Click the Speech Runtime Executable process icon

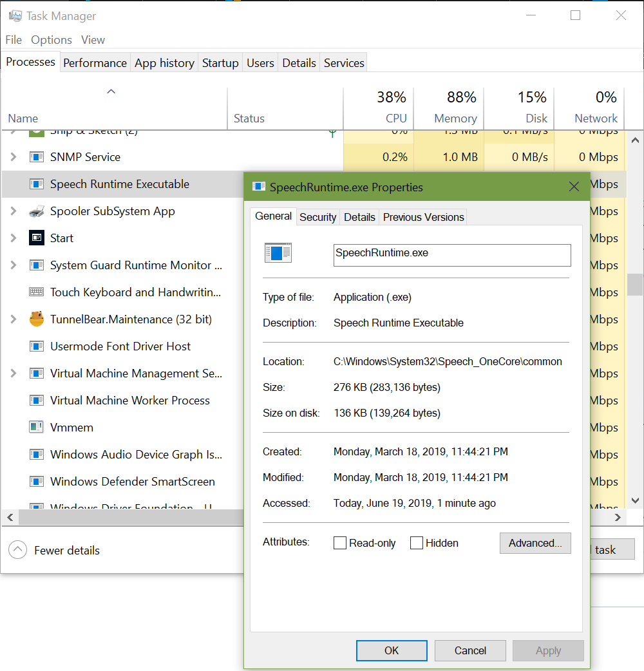coord(37,184)
